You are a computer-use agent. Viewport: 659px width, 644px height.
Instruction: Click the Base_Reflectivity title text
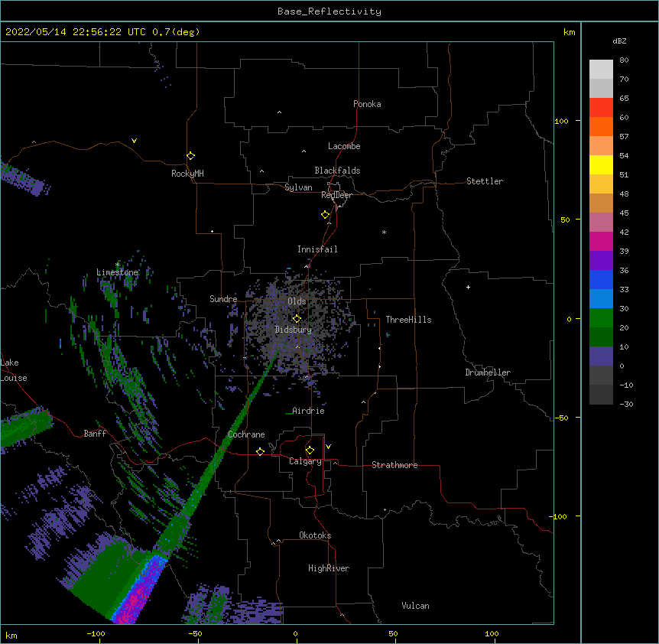[329, 11]
